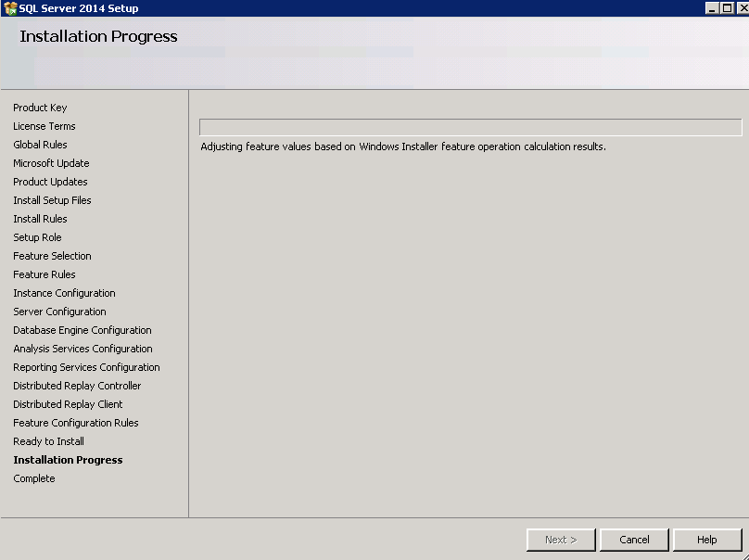
Task: Click the Installation Progress page heading
Action: pyautogui.click(x=98, y=36)
